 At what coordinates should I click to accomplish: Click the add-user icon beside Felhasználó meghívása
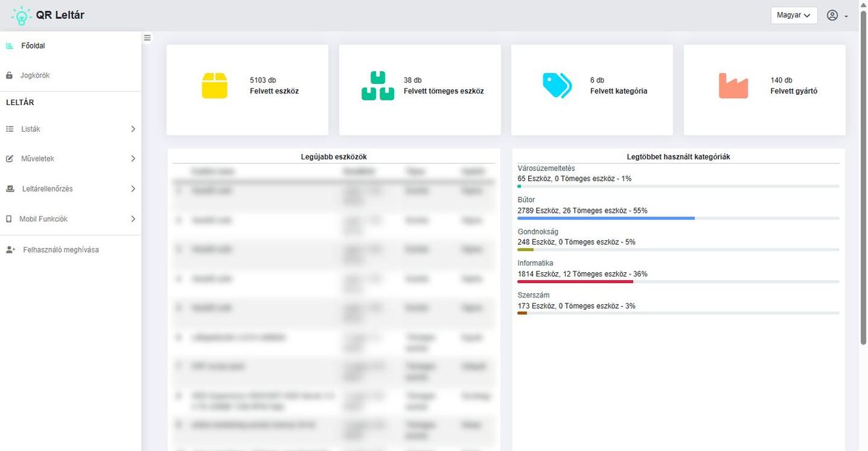click(10, 250)
